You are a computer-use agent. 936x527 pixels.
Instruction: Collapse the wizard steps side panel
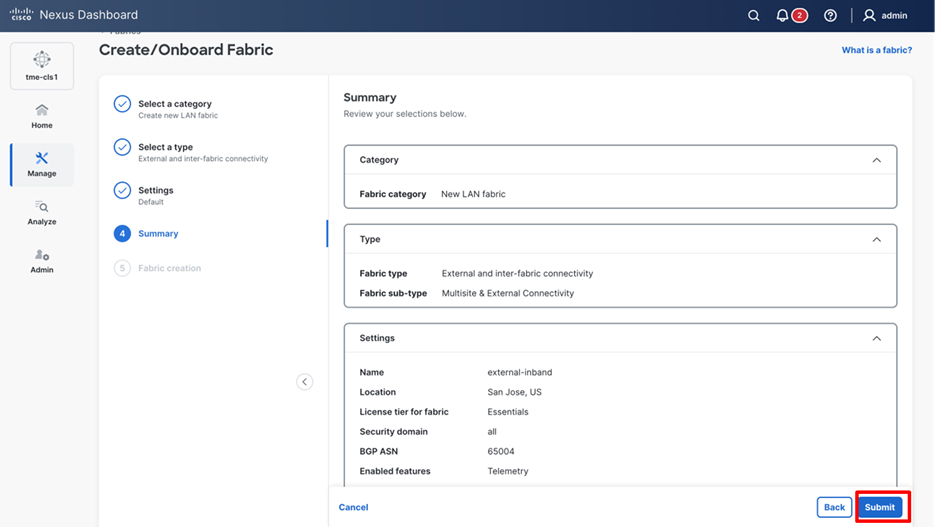tap(305, 382)
